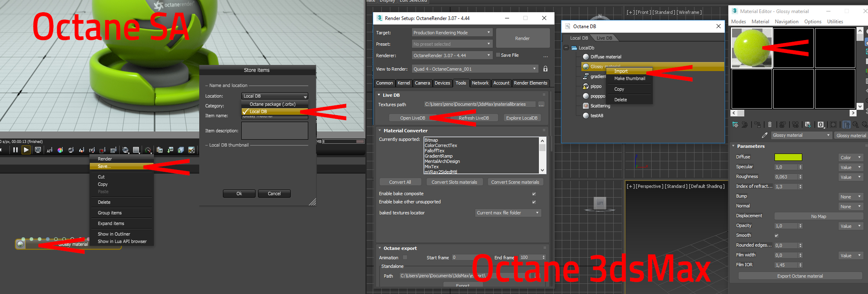Select the red render region icon
Screen dimensions: 868x294
coord(103,150)
